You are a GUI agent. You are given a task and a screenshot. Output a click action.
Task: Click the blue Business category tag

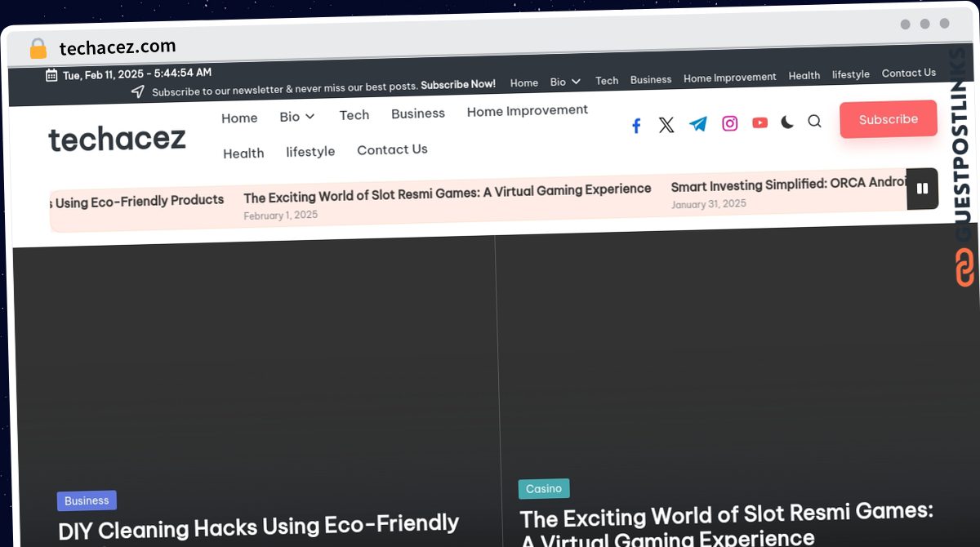(87, 500)
